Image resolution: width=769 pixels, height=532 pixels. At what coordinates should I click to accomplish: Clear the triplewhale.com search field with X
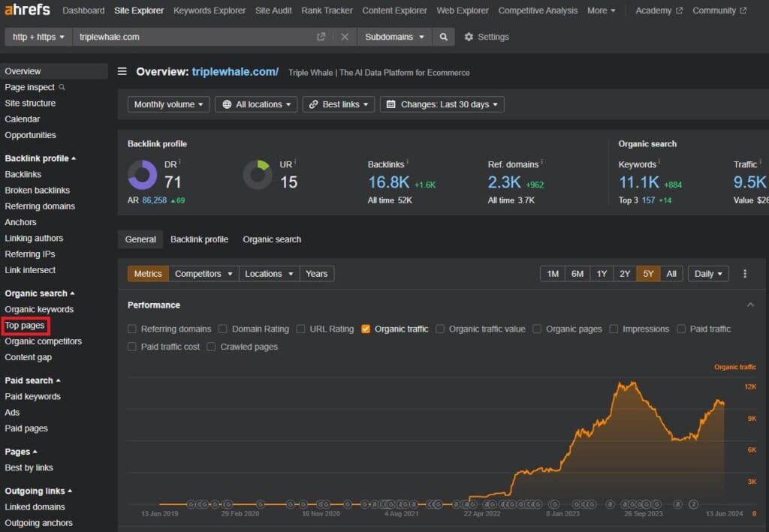[x=345, y=37]
